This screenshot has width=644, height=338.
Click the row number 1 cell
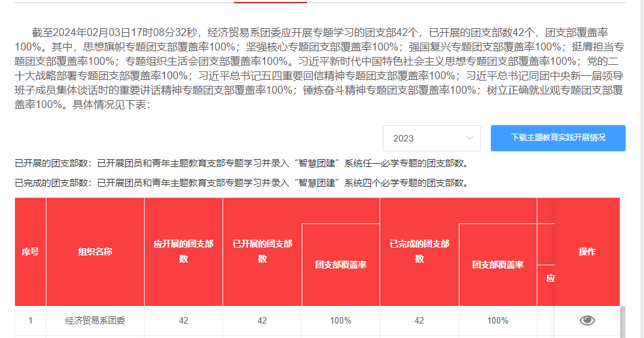pos(30,321)
